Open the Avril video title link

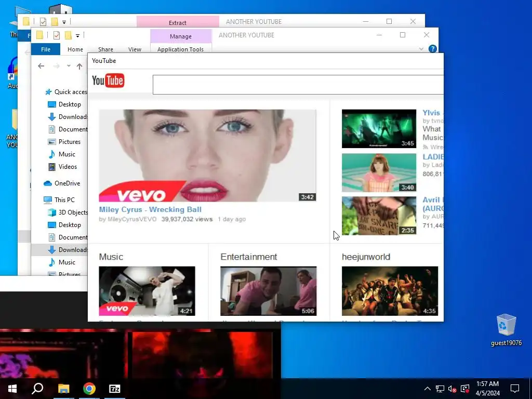(433, 204)
